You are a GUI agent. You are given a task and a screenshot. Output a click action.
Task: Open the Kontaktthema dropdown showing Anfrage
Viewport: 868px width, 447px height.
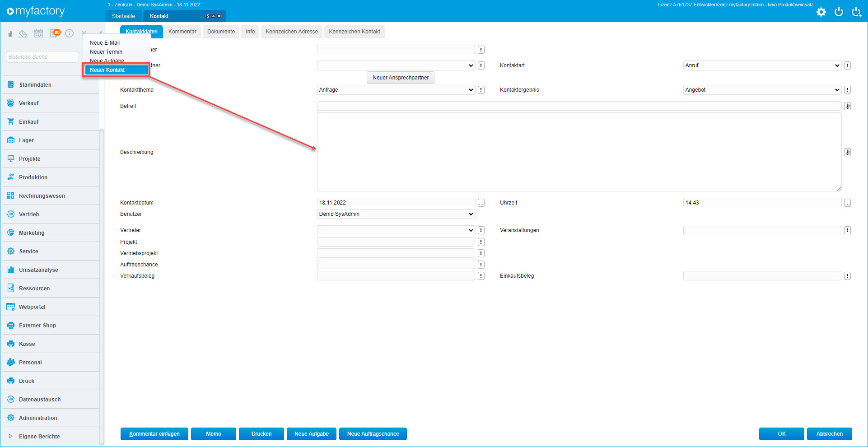coord(396,90)
